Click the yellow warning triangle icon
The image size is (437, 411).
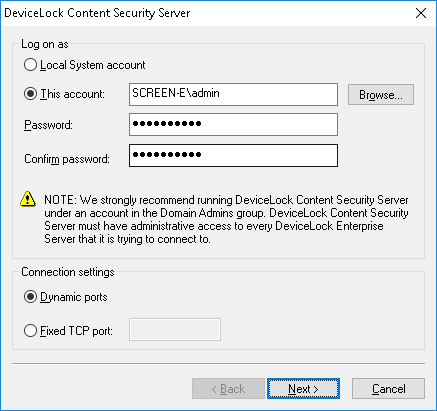click(x=28, y=199)
